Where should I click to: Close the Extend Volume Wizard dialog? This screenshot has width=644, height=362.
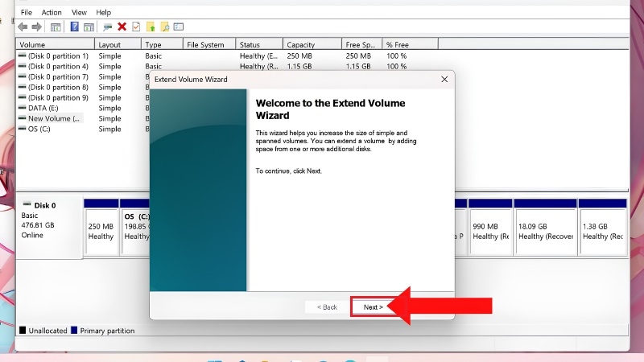click(444, 79)
